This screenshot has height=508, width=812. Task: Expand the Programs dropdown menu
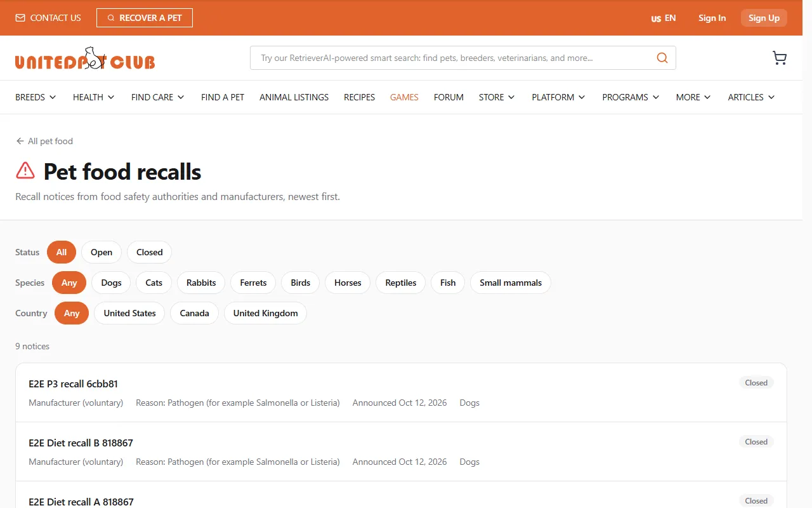631,97
